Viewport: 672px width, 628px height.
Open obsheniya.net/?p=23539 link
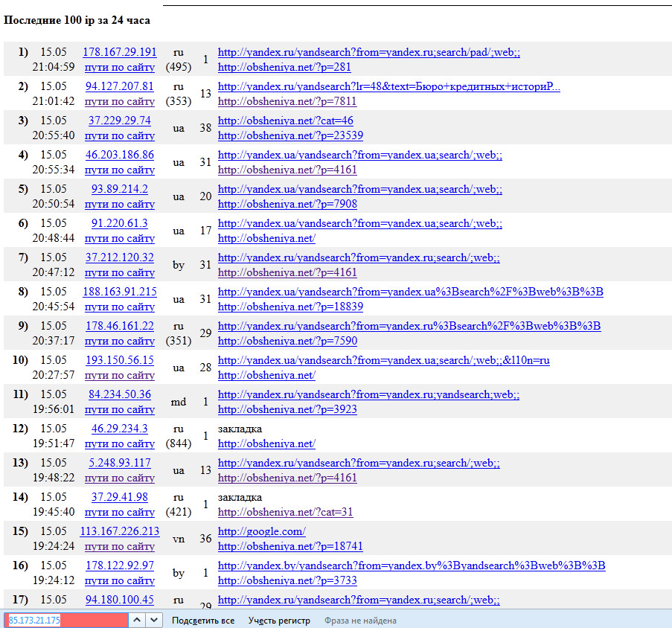point(290,136)
